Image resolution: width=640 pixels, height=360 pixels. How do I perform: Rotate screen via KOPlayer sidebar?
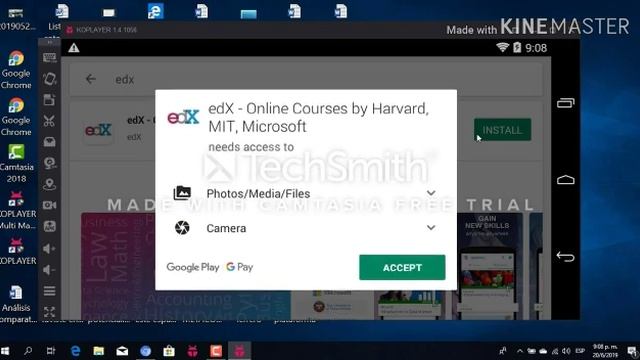(49, 79)
